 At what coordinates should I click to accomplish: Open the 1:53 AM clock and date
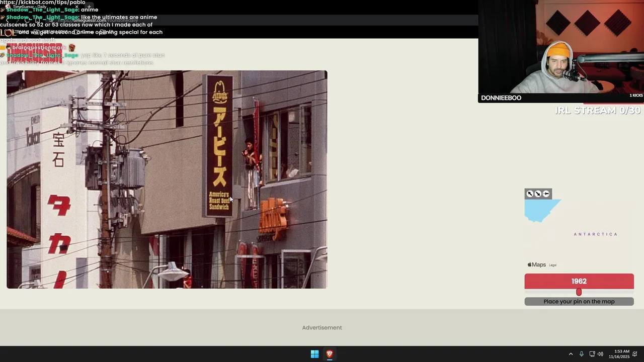click(x=619, y=354)
